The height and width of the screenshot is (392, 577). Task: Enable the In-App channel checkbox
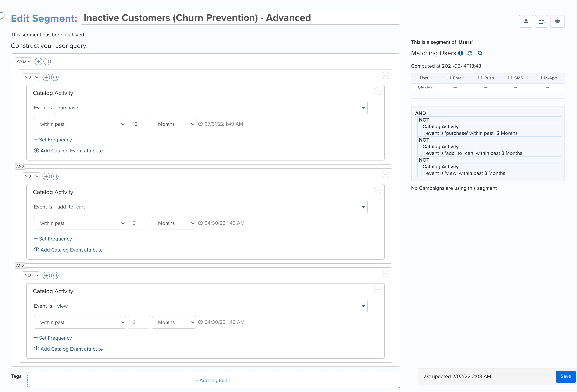[539, 78]
